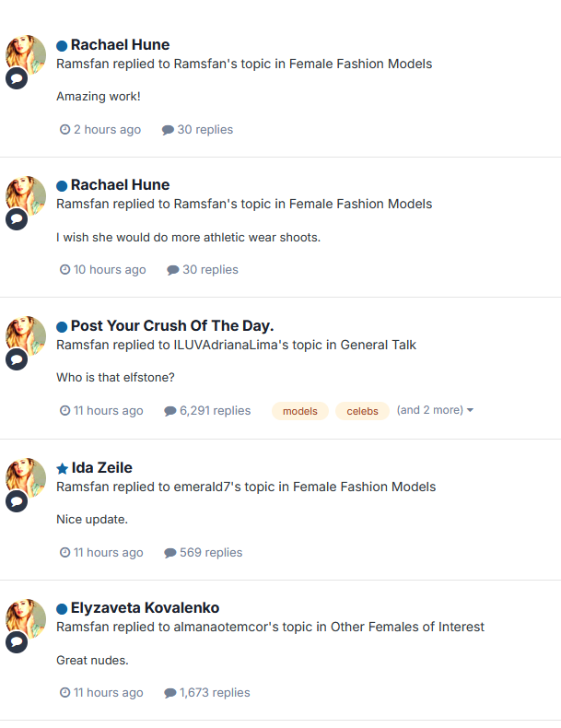Image resolution: width=561 pixels, height=728 pixels.
Task: Open the Ida Zeile topic title
Action: click(x=101, y=467)
